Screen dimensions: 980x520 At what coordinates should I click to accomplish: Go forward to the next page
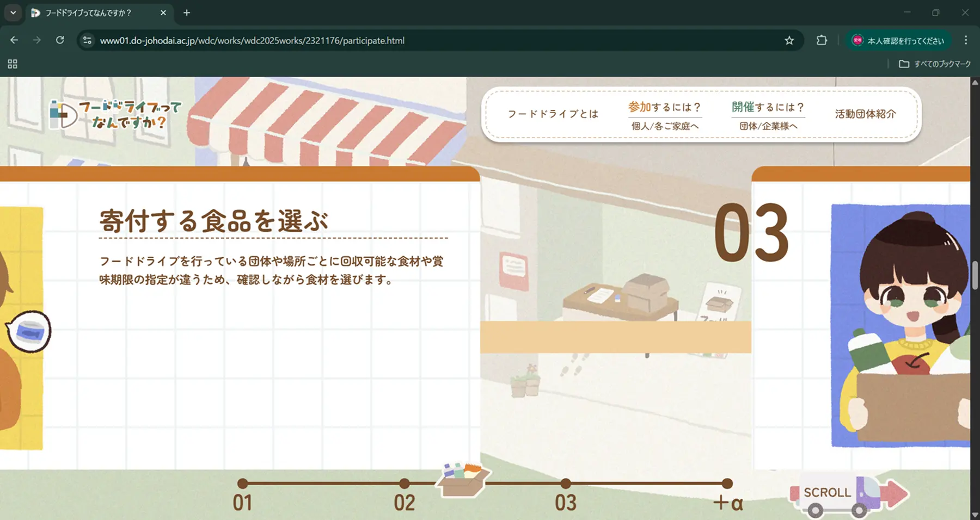36,40
